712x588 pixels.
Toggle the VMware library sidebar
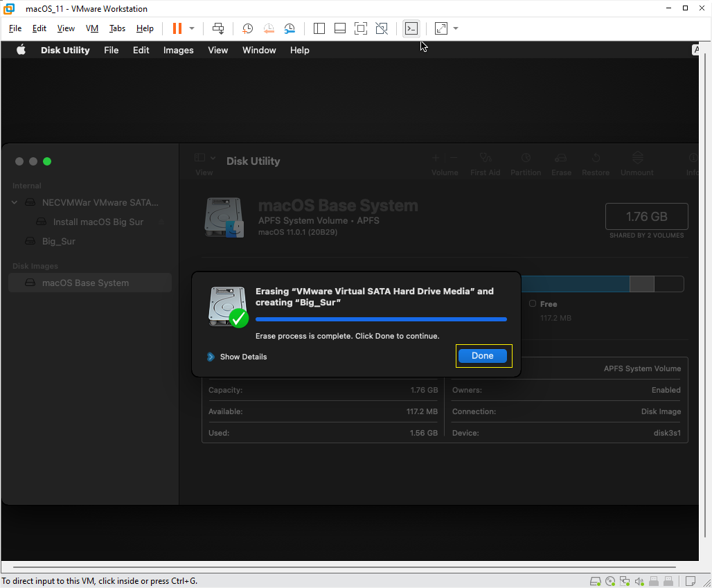tap(319, 28)
